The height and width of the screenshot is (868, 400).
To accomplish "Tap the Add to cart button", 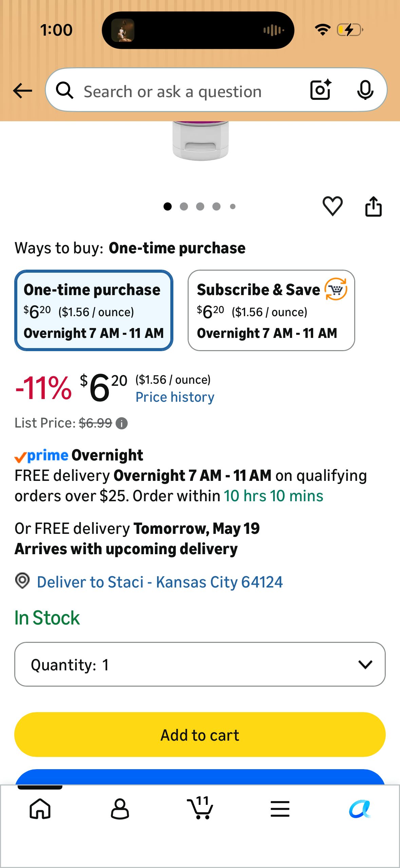I will click(200, 735).
